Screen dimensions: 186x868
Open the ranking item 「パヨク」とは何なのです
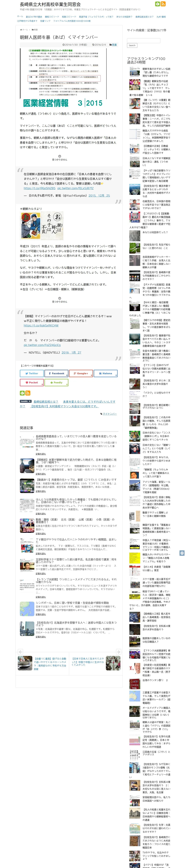point(156,394)
